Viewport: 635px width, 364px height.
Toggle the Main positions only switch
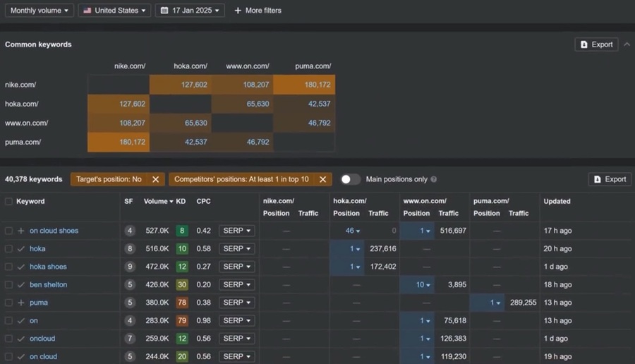(350, 179)
